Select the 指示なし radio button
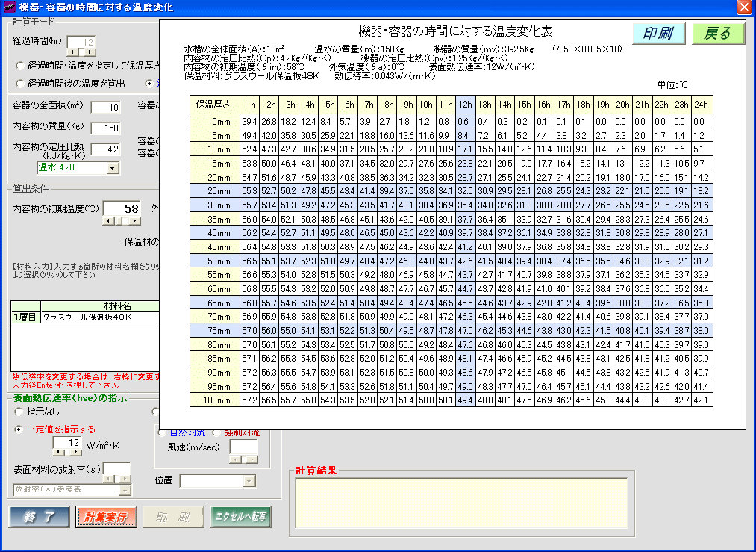 tap(19, 412)
